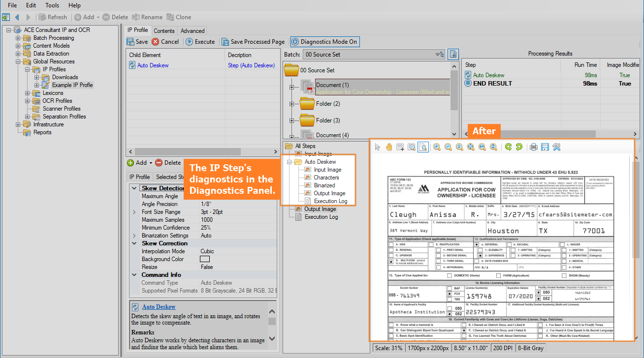The image size is (644, 358).
Task: Open the Batch source set dropdown
Action: coord(438,55)
